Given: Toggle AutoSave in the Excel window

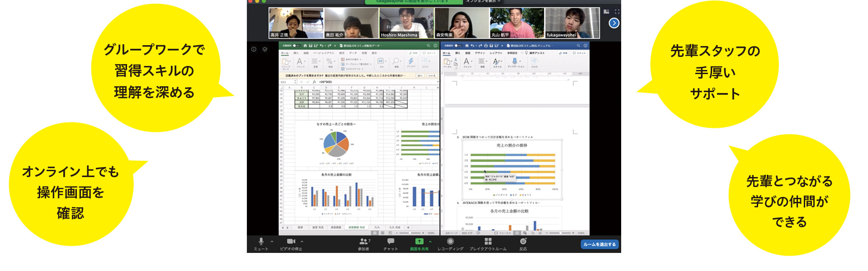Looking at the screenshot, I should [x=296, y=46].
